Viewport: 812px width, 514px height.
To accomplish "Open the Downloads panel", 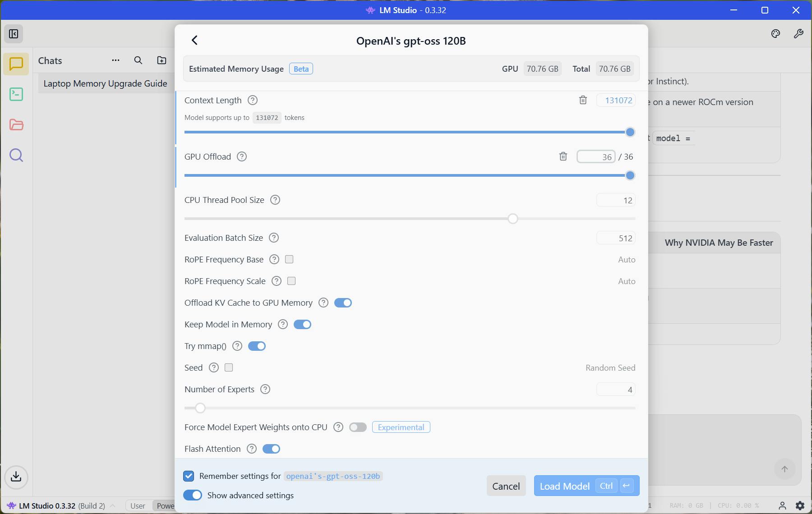I will [x=16, y=477].
